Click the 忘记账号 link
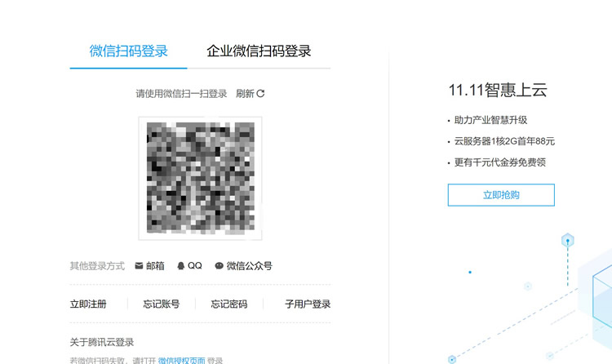The width and height of the screenshot is (612, 364). coord(161,304)
